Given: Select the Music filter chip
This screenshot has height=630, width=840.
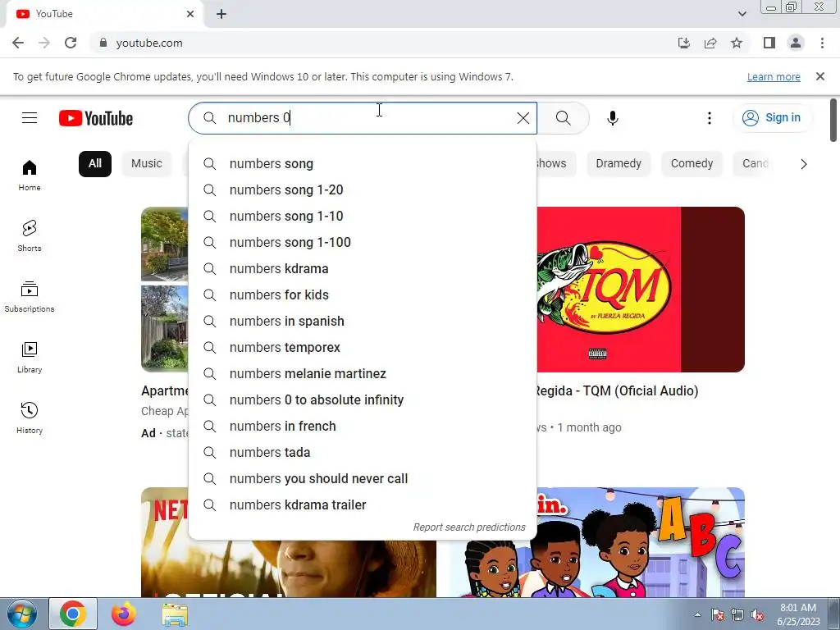Looking at the screenshot, I should (x=146, y=163).
